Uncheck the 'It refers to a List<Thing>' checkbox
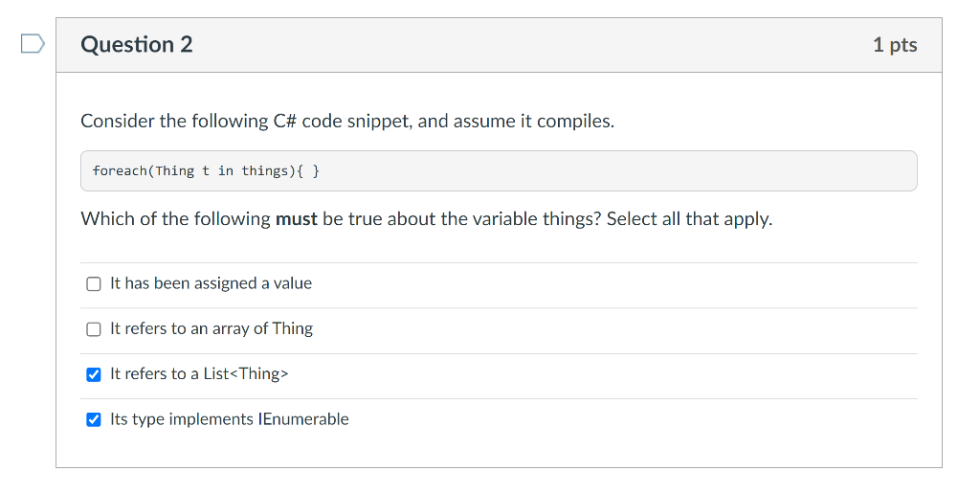This screenshot has width=980, height=494. pyautogui.click(x=93, y=374)
